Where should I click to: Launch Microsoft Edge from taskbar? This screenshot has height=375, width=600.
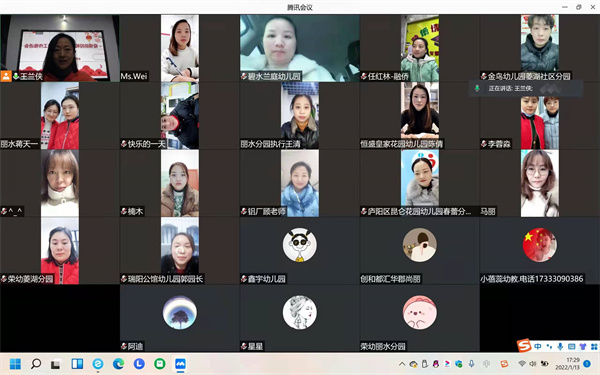pos(118,364)
